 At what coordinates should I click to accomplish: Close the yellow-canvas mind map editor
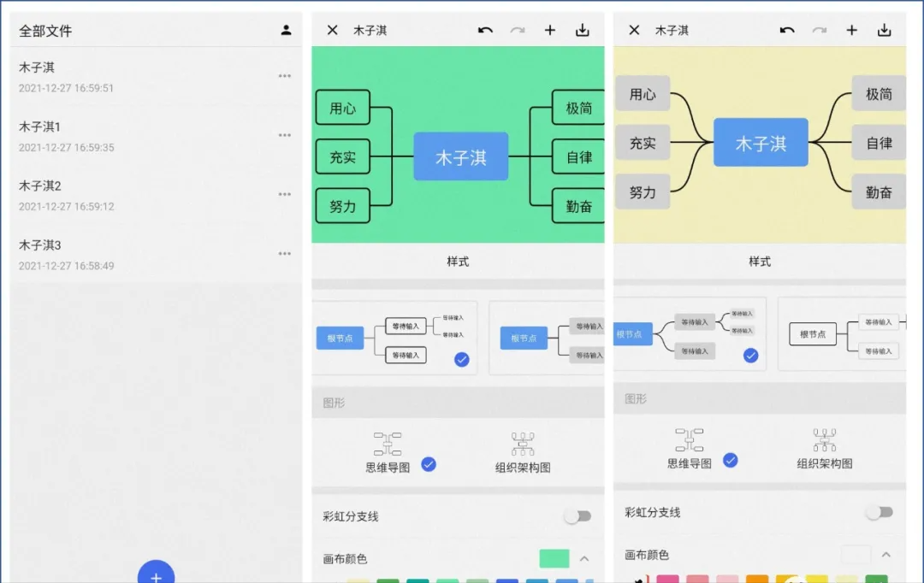(634, 30)
